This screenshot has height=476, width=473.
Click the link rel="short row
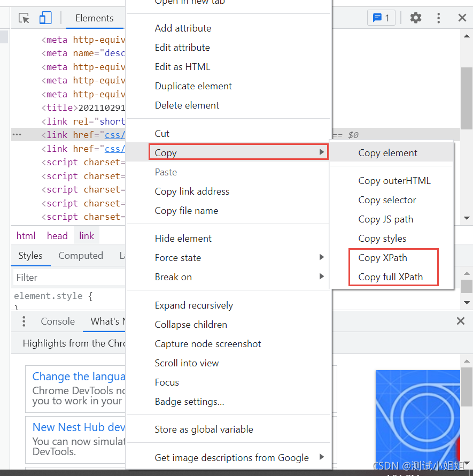pos(83,121)
